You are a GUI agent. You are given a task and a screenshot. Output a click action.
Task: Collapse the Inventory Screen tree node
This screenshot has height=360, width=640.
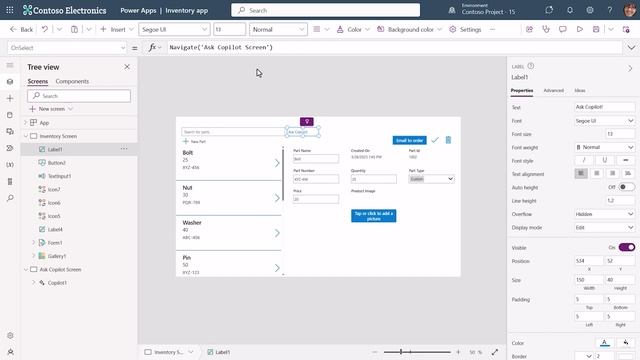pos(26,136)
